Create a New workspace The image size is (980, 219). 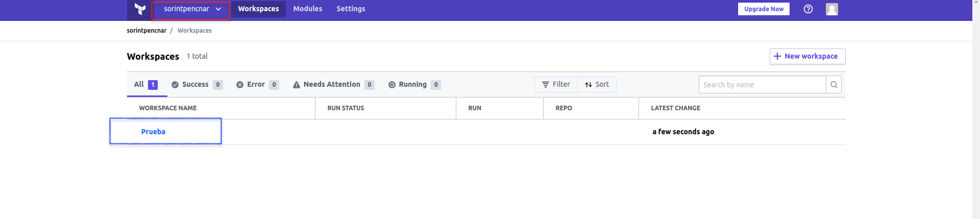807,56
